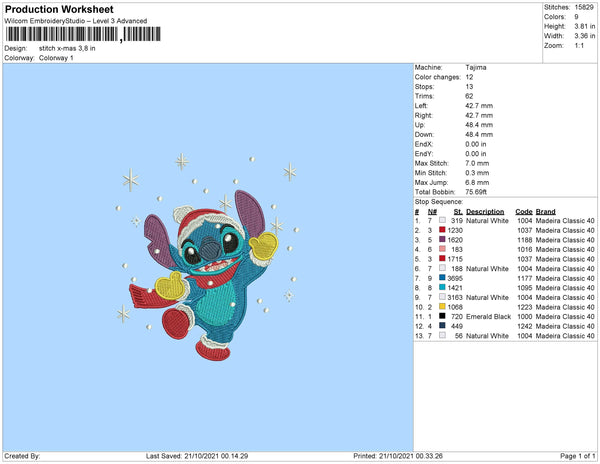Select the cyan swatch beside 1421 stitches
This screenshot has height=464, width=600.
pos(442,287)
